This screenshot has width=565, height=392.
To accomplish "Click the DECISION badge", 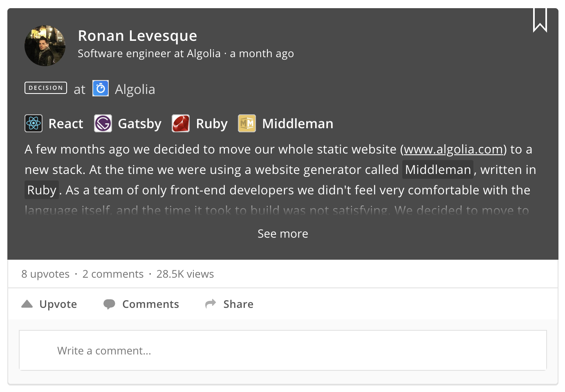I will coord(46,88).
